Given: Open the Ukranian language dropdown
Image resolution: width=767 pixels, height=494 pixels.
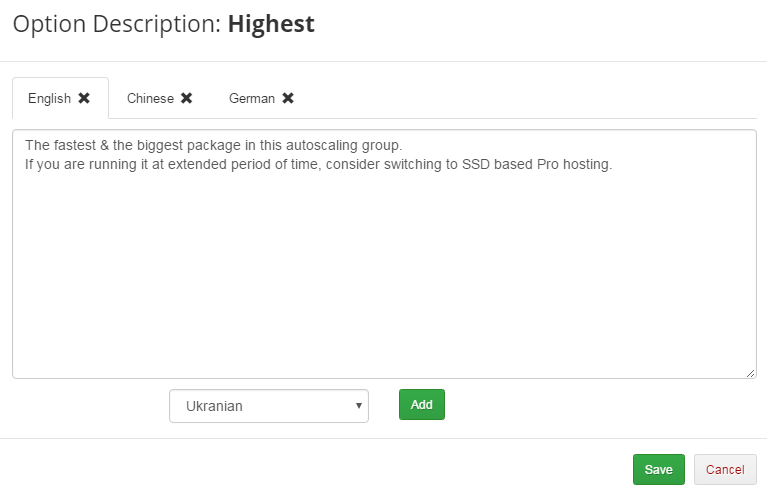Looking at the screenshot, I should [x=268, y=406].
